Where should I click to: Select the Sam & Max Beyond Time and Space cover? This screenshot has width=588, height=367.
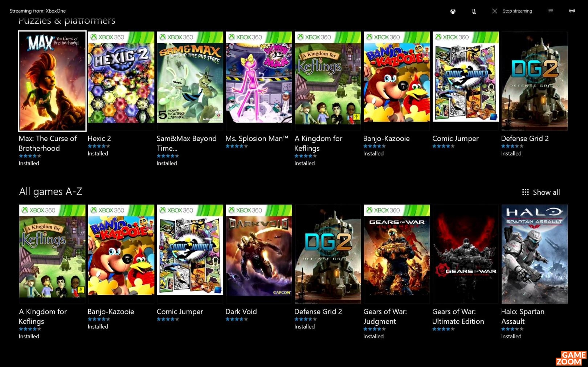[190, 81]
